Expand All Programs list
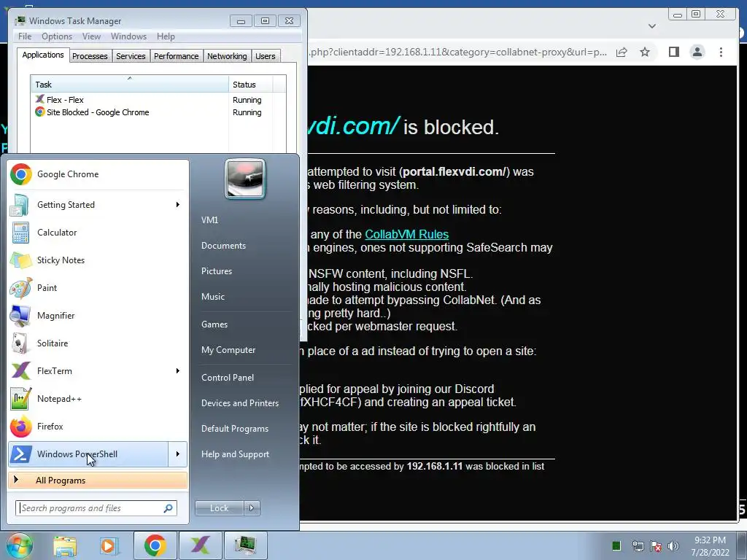This screenshot has height=560, width=747. [98, 481]
